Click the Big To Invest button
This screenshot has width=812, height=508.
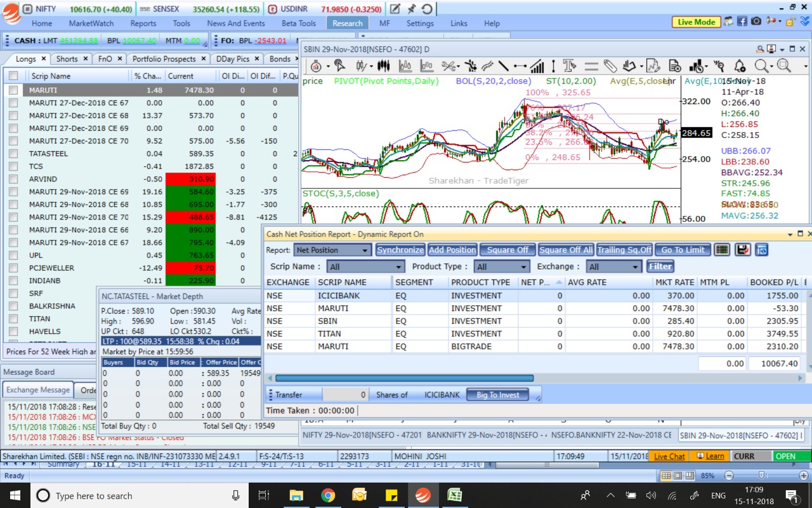497,394
